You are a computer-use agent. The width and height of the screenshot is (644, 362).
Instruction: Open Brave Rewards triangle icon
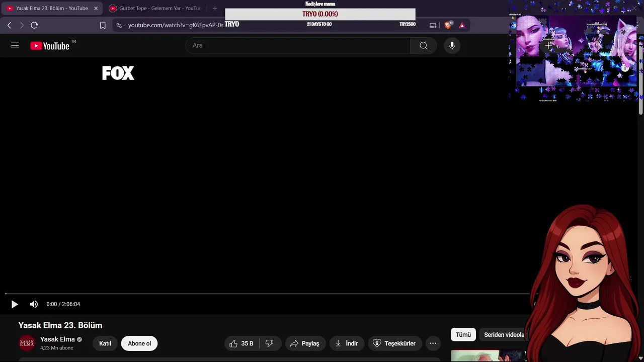coord(462,25)
